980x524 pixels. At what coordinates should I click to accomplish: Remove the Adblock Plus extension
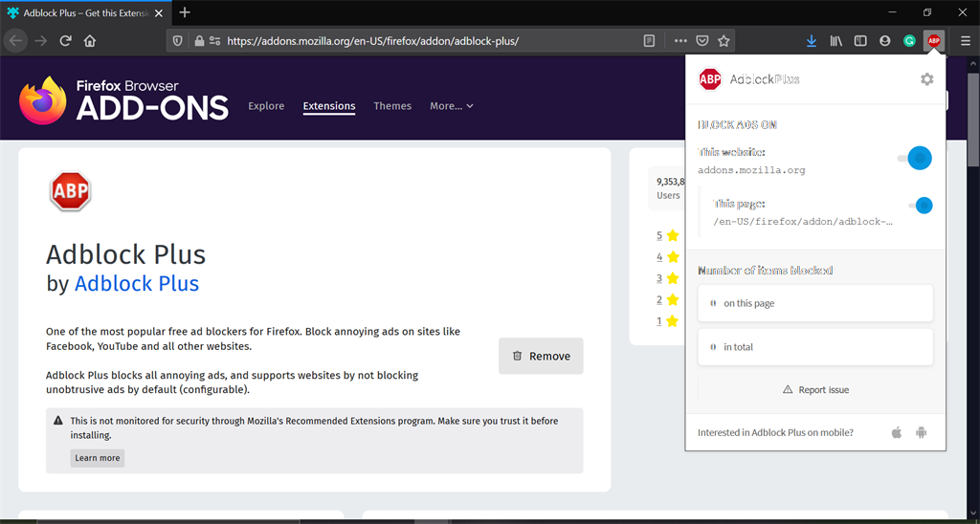(x=541, y=356)
